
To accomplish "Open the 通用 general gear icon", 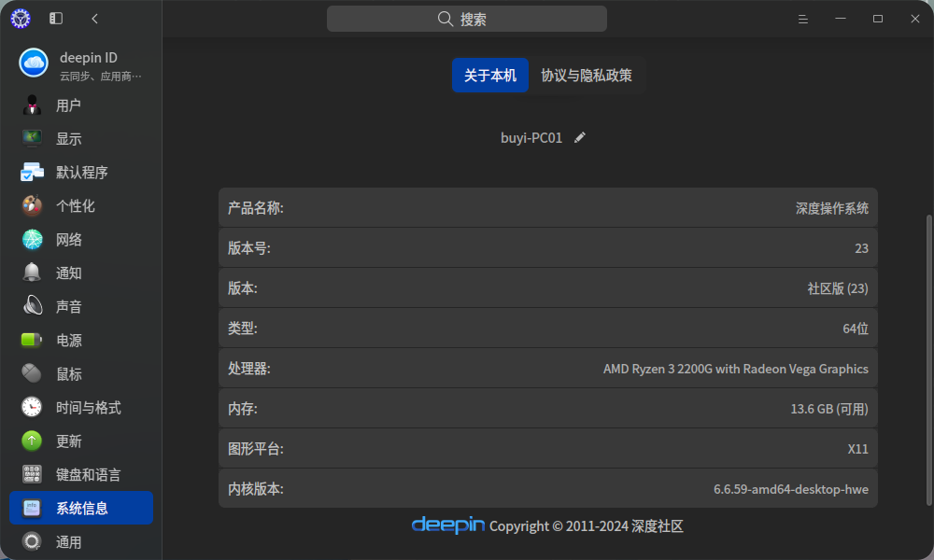I will tap(32, 541).
